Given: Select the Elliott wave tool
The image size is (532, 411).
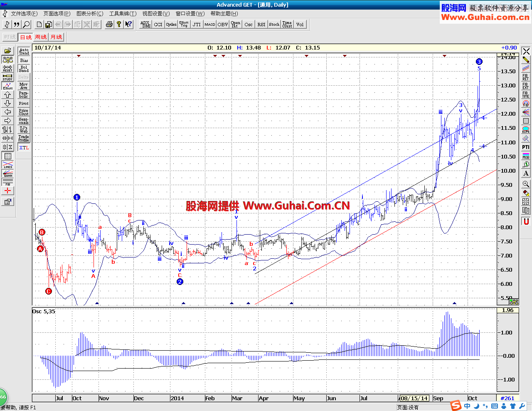Looking at the screenshot, I should click(x=7, y=86).
